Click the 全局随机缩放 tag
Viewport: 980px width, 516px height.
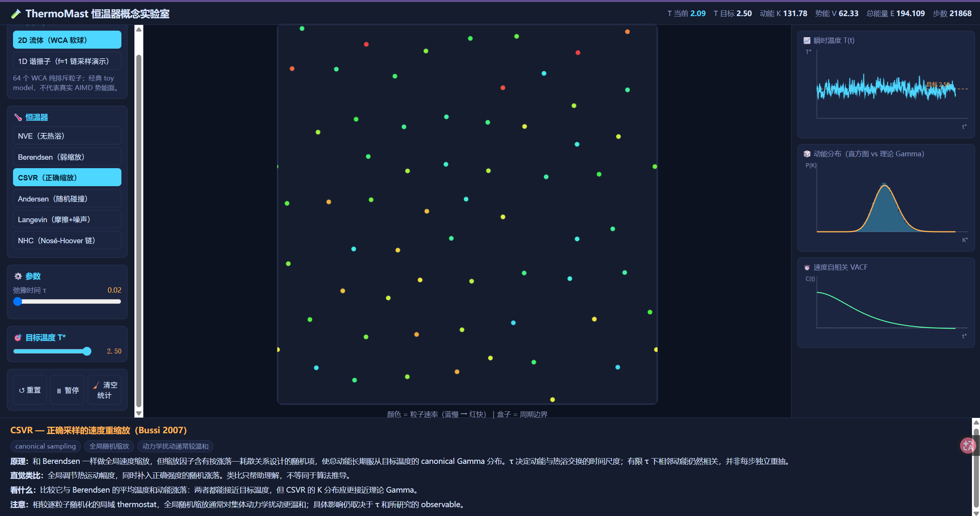(109, 446)
